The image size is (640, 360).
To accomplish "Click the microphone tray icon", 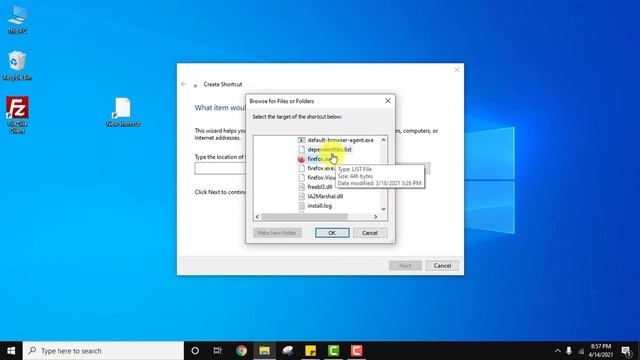I will coord(569,351).
